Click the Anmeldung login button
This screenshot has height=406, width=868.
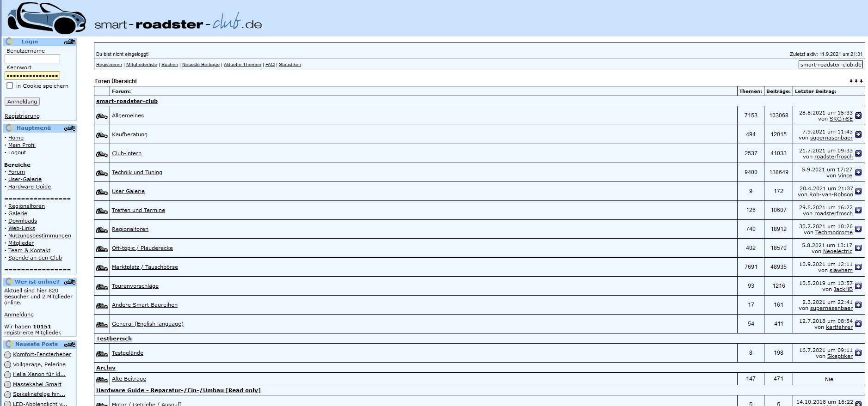coord(22,102)
